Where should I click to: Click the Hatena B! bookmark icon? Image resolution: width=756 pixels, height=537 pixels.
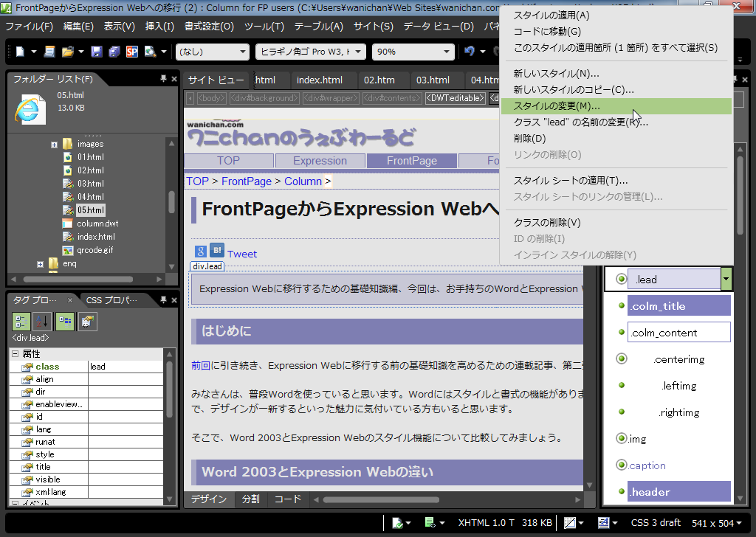pyautogui.click(x=217, y=251)
